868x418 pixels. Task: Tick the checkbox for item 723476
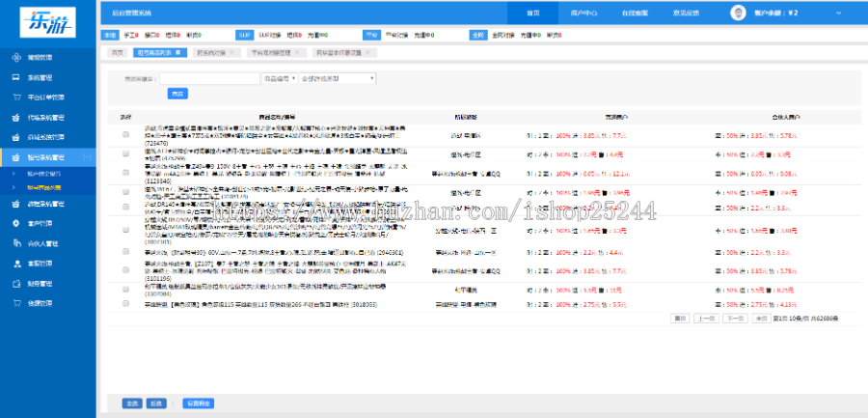[x=125, y=134]
